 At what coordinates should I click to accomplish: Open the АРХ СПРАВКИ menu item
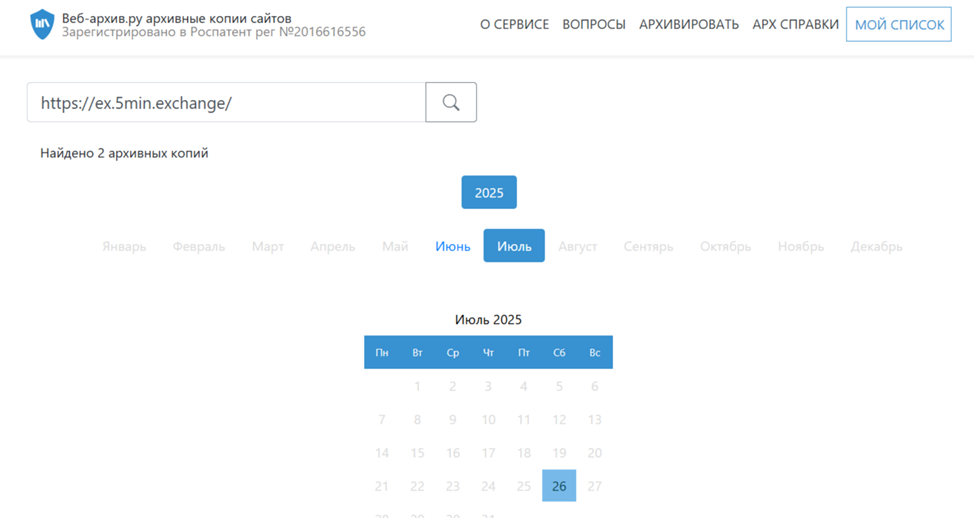(x=796, y=24)
